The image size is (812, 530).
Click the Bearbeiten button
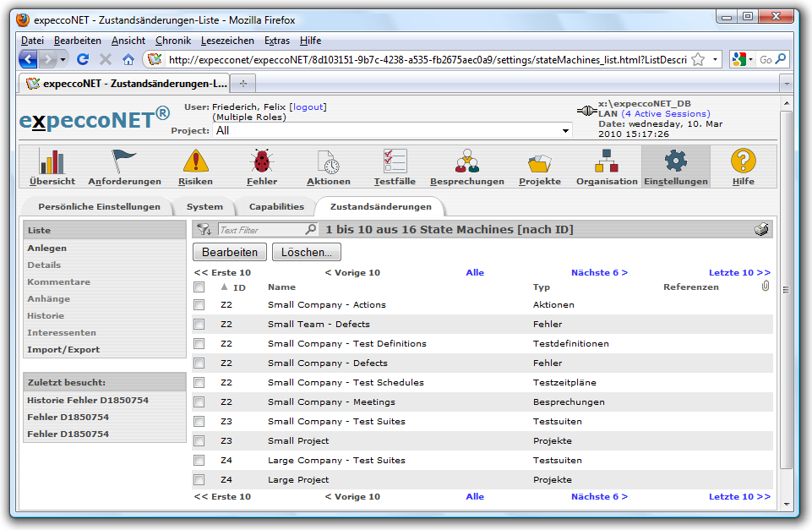tap(230, 252)
